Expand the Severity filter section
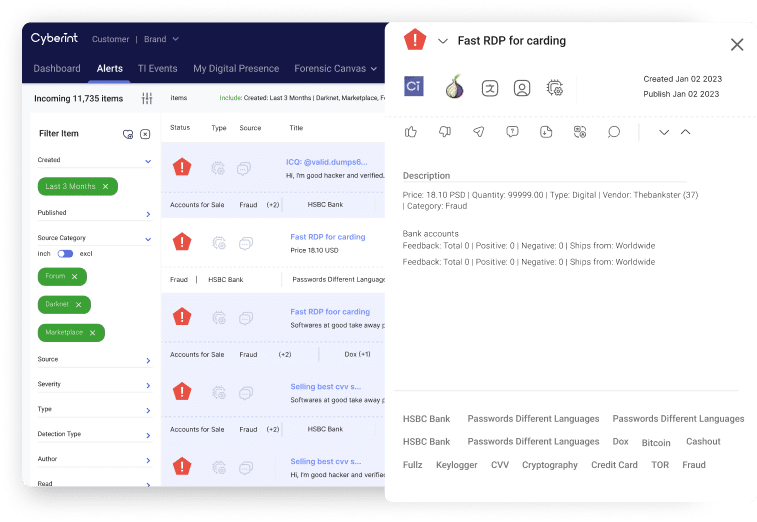 (x=148, y=385)
